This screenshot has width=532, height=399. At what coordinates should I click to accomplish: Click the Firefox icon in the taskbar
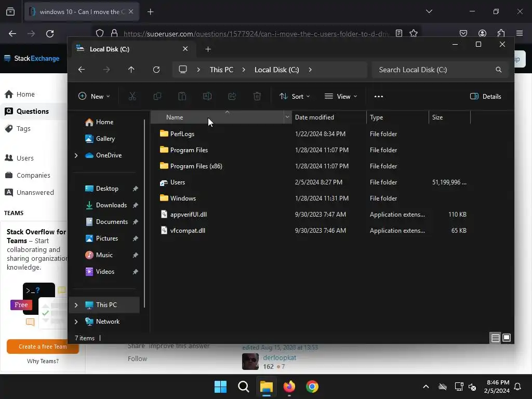[x=289, y=387]
